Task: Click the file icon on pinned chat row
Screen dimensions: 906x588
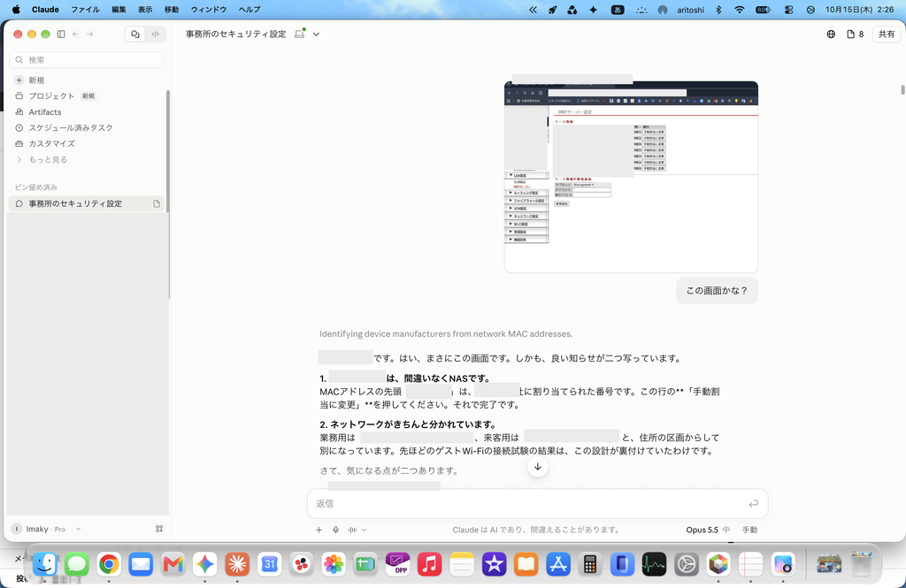Action: (x=157, y=203)
